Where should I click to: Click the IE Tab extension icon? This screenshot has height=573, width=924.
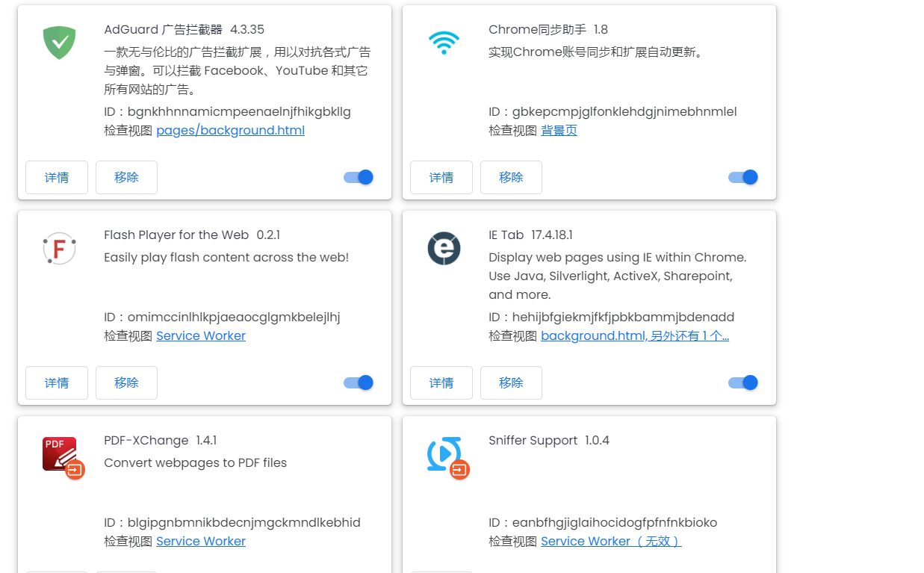(x=444, y=248)
